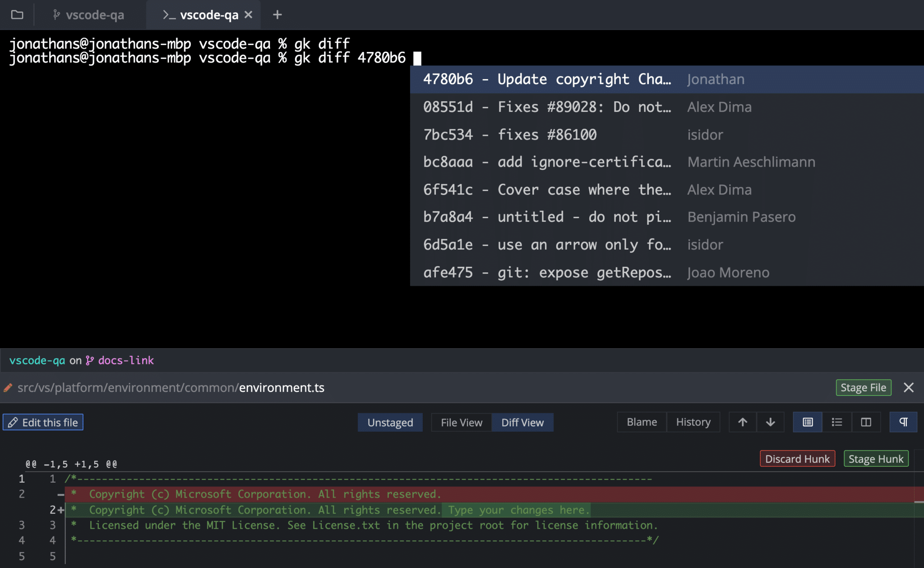Click the git branch icon beside docs-link
The image size is (924, 568).
click(x=90, y=360)
